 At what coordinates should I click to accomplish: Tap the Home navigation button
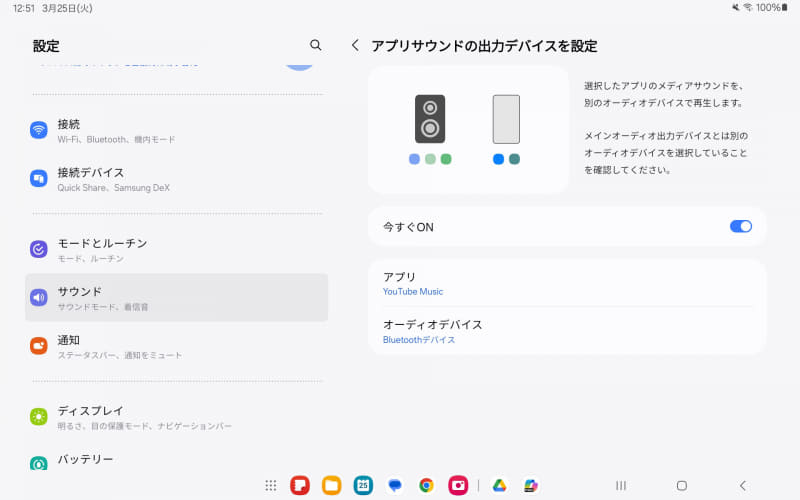tap(682, 485)
